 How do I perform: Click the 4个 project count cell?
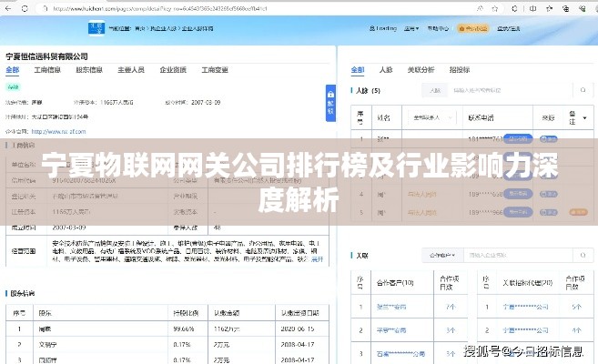click(x=577, y=330)
